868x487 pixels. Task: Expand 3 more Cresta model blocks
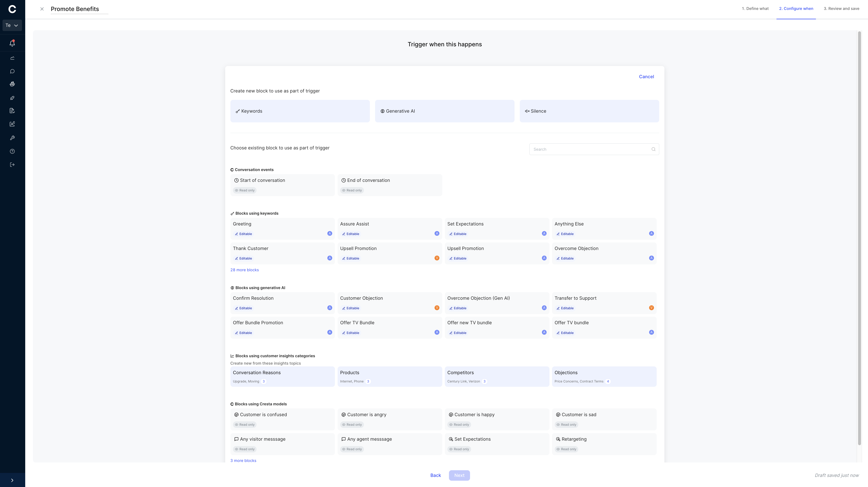(243, 460)
